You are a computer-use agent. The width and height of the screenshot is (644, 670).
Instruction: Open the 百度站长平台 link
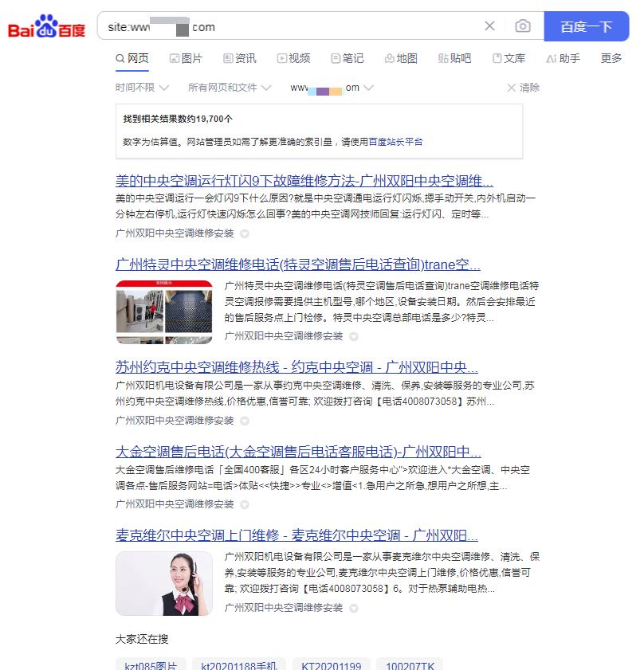395,142
